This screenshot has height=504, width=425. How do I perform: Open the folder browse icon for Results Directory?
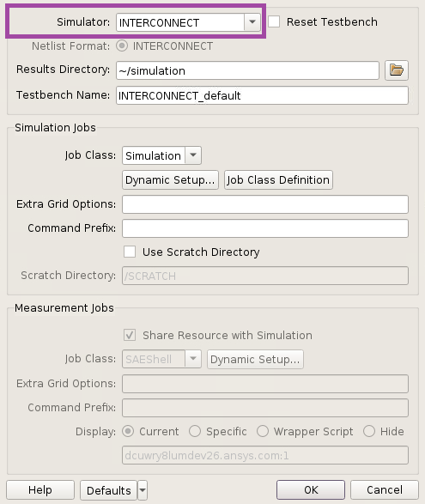397,70
